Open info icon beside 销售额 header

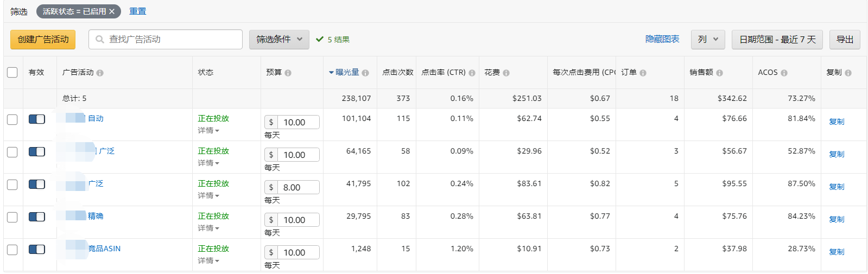tap(719, 73)
